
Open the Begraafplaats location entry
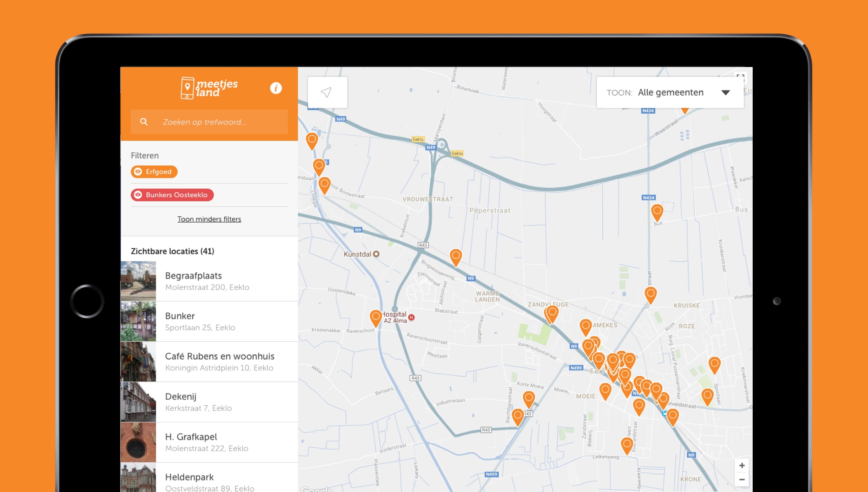pyautogui.click(x=209, y=281)
